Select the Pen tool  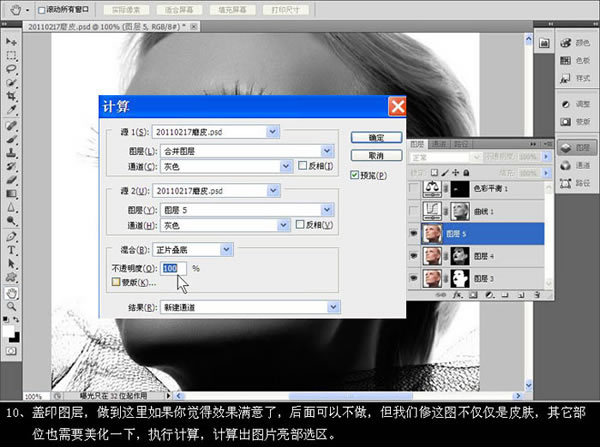(11, 237)
